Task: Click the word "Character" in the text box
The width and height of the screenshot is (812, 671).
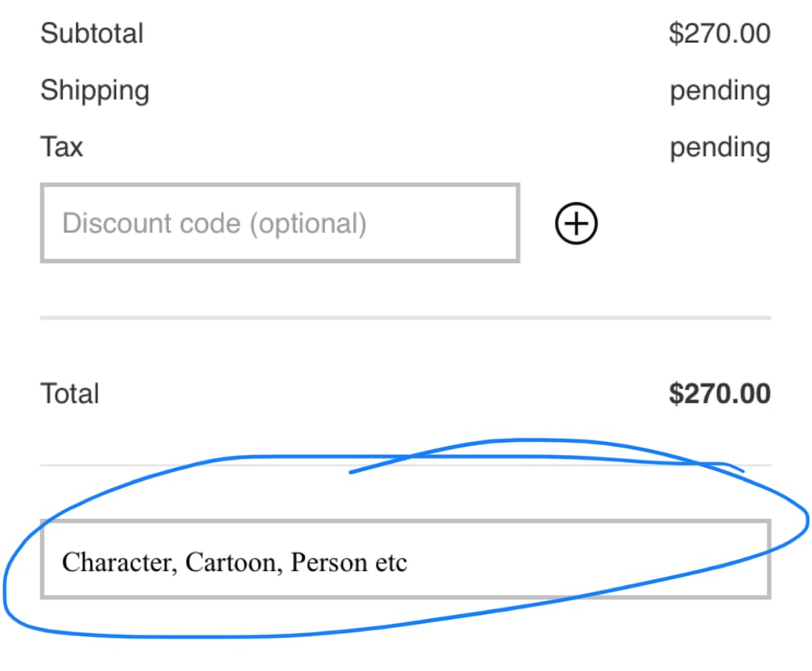Action: click(119, 562)
